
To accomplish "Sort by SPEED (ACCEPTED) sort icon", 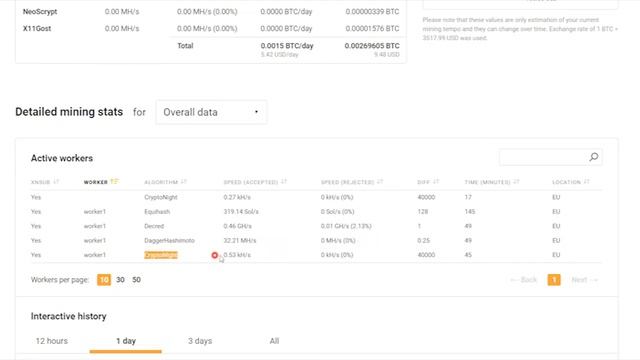I will [284, 182].
